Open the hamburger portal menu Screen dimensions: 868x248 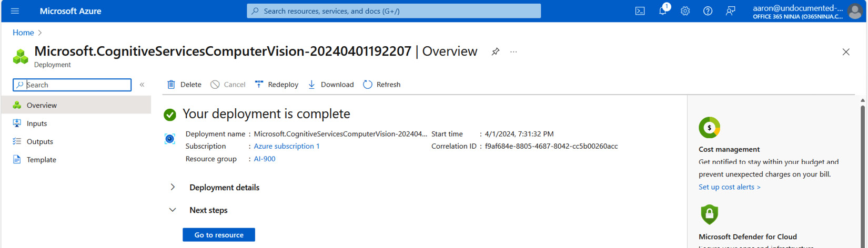pyautogui.click(x=15, y=11)
